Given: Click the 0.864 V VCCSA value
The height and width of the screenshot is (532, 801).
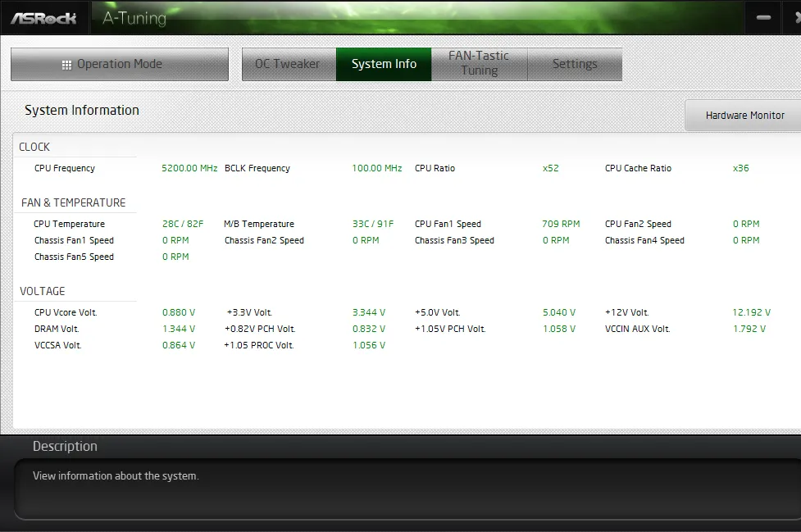Looking at the screenshot, I should pyautogui.click(x=179, y=345).
